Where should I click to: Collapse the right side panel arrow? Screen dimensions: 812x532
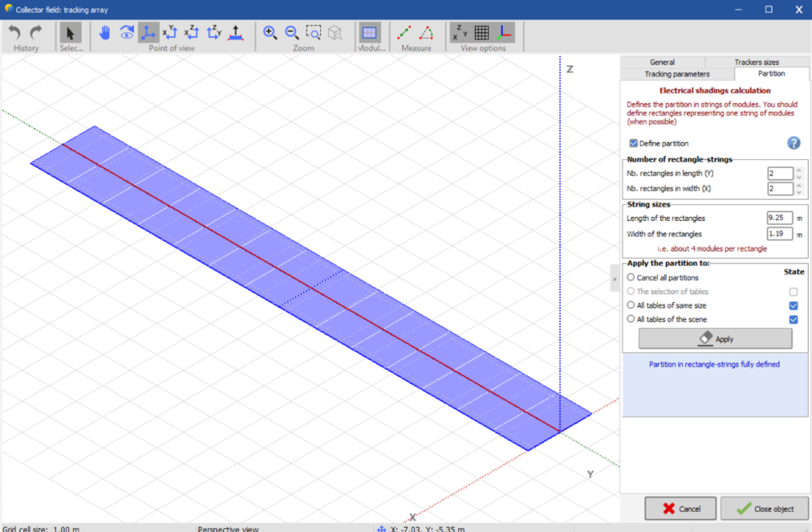pos(614,278)
